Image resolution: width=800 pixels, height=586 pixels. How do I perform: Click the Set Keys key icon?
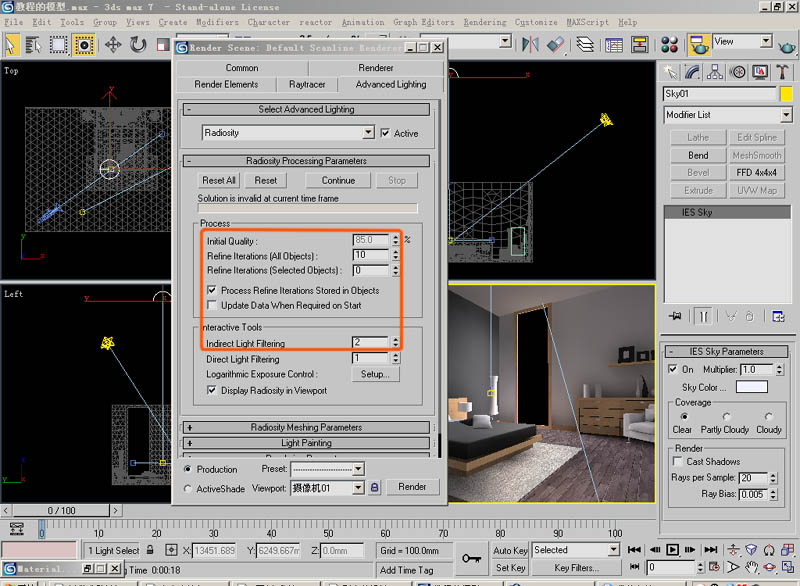pyautogui.click(x=471, y=558)
